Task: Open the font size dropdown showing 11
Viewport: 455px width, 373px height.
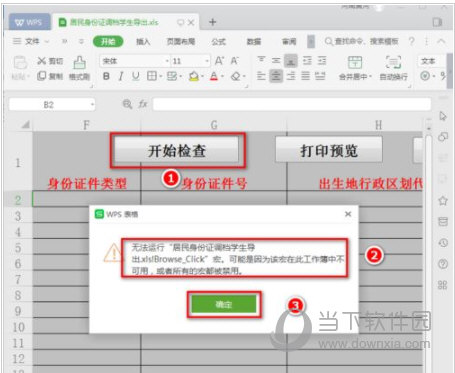Action: click(207, 61)
